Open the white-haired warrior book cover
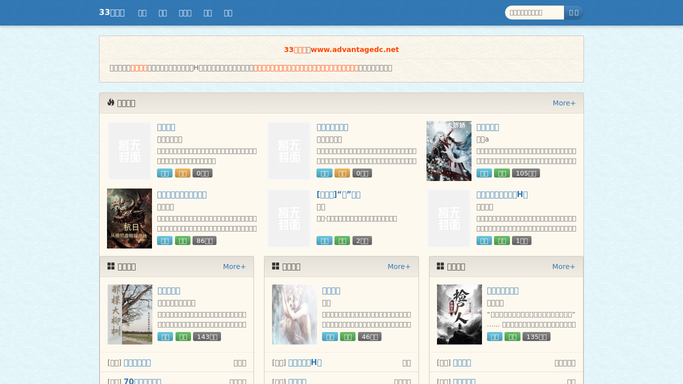The height and width of the screenshot is (384, 683). pos(449,151)
